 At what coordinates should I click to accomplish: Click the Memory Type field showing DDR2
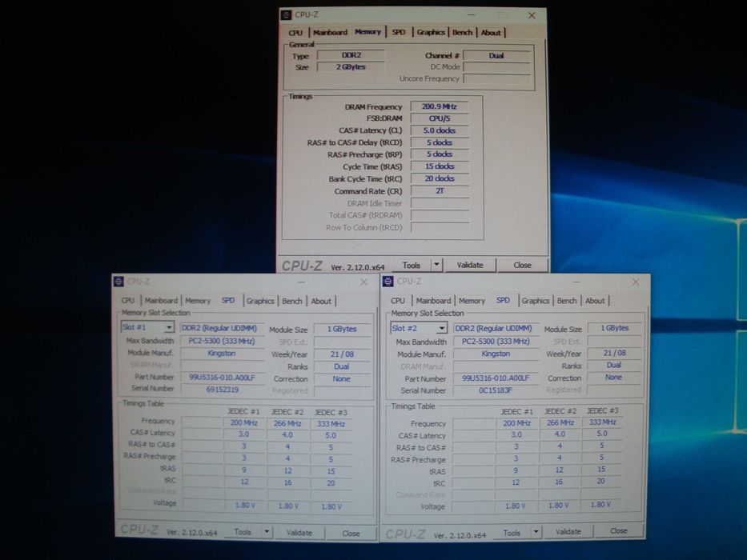(351, 55)
